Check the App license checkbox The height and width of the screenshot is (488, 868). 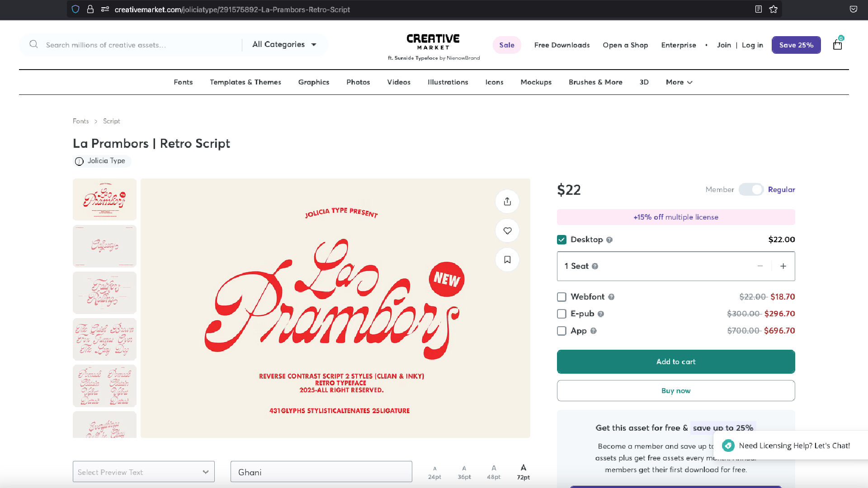[x=561, y=331]
